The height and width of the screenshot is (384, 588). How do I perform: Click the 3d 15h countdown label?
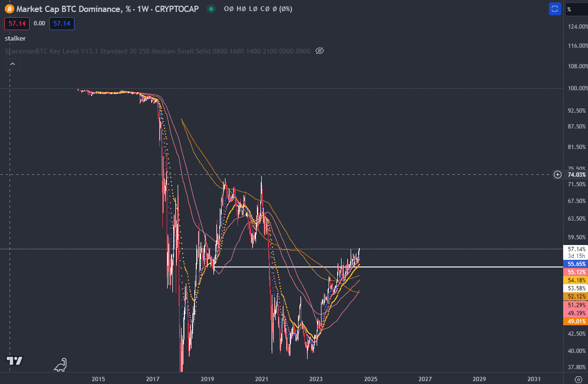576,256
